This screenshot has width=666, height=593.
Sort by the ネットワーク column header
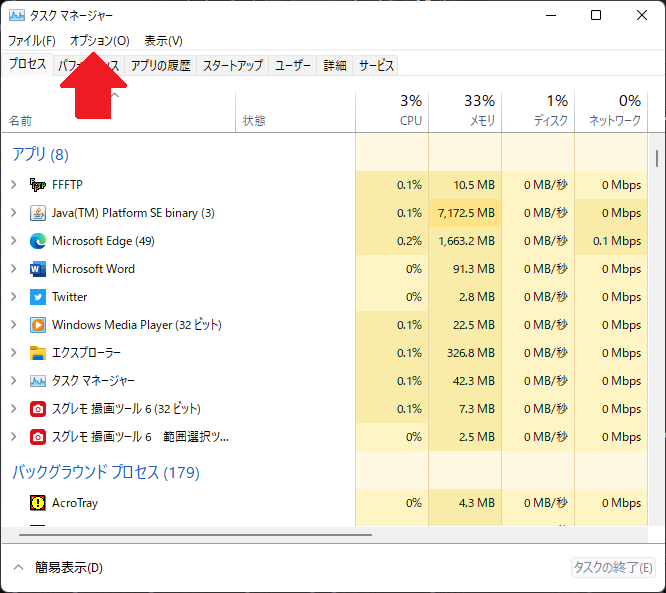point(611,112)
